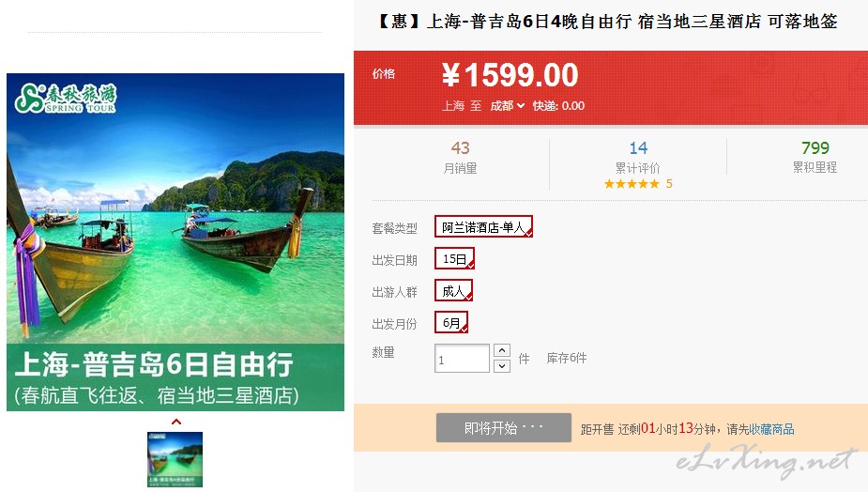Click the main Phuket boats product image
Image resolution: width=868 pixels, height=492 pixels.
click(175, 242)
